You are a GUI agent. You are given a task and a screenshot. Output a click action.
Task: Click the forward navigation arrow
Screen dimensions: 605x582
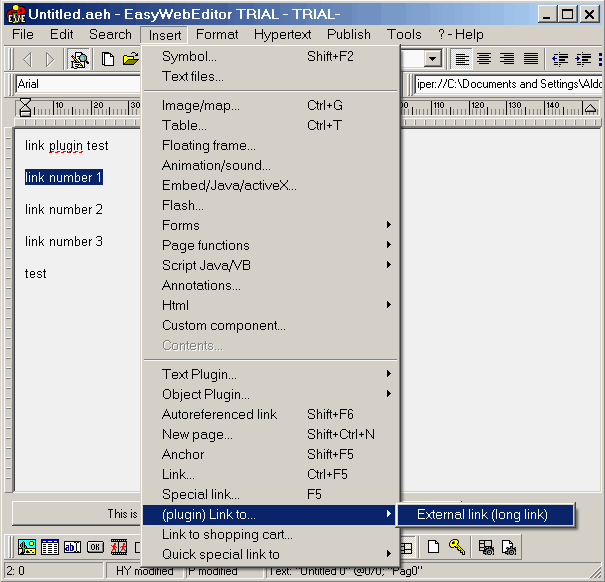50,59
